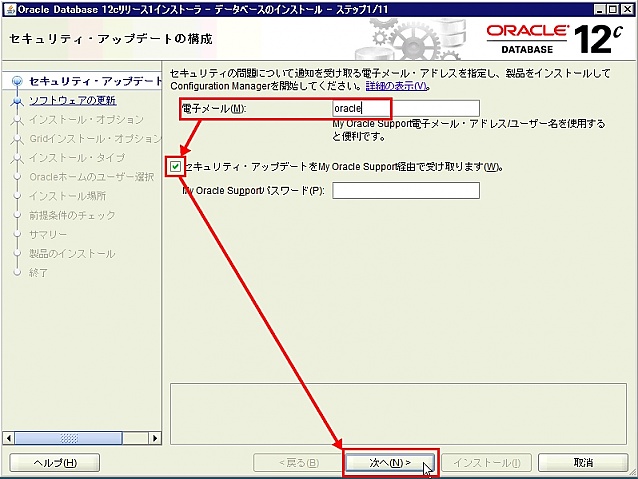Click the sidebar scrollbar left arrow
This screenshot has width=638, height=479.
pyautogui.click(x=9, y=438)
